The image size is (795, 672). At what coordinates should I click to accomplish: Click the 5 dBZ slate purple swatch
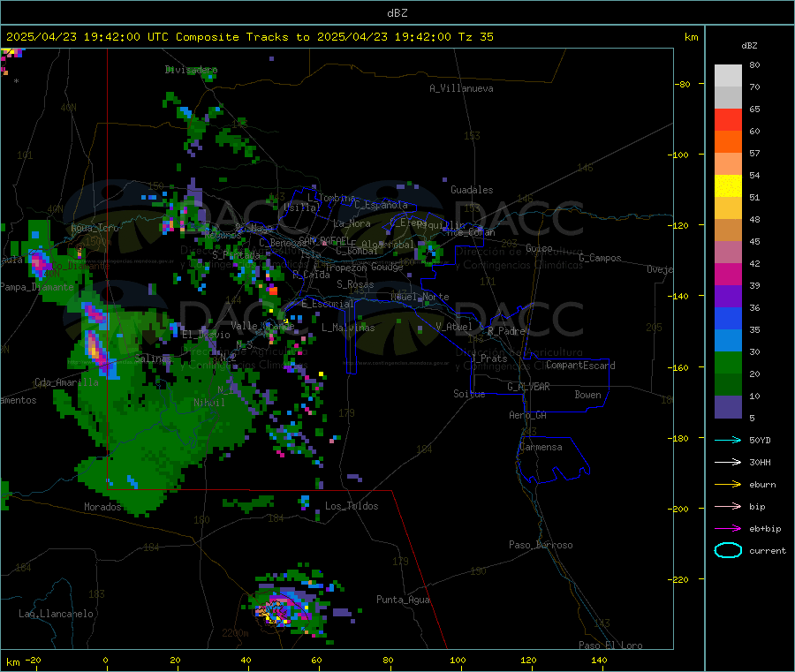pos(728,407)
